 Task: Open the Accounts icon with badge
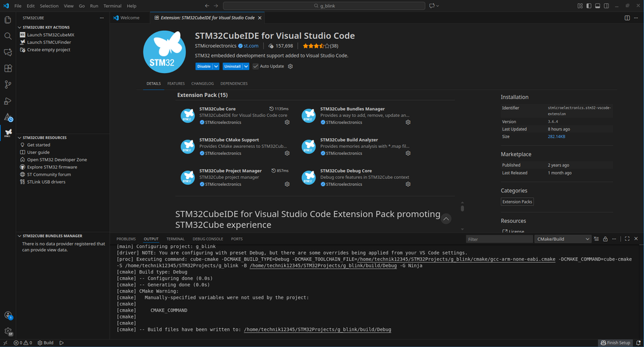8,315
